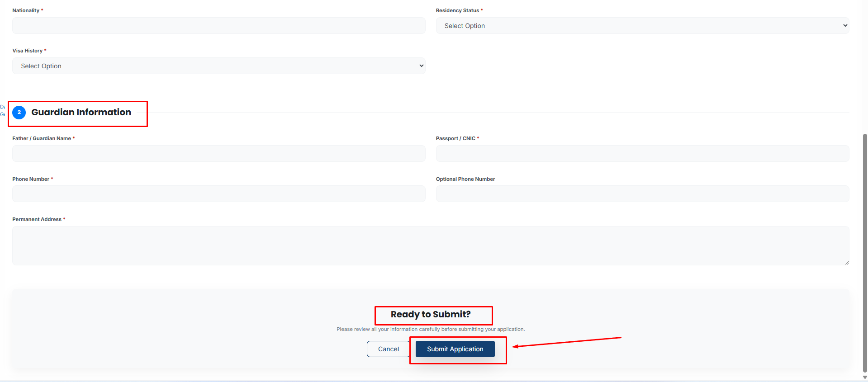Click inside the Permanent Address textarea
868x382 pixels.
[431, 245]
